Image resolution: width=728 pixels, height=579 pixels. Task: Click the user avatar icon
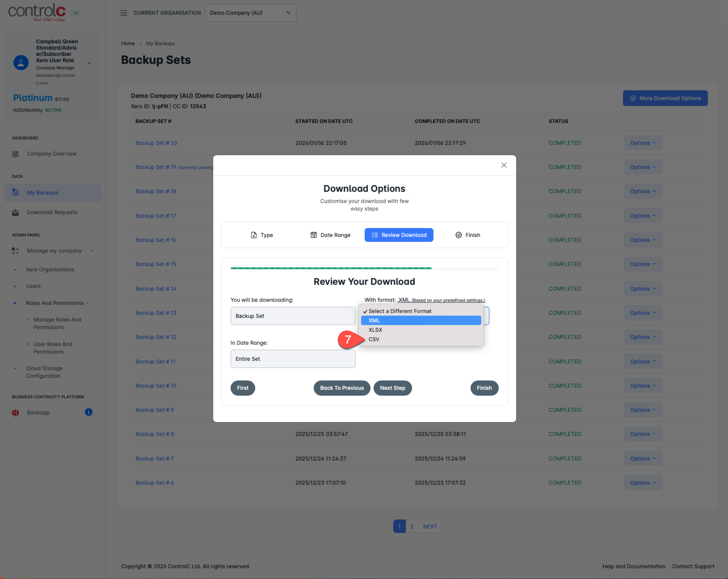pyautogui.click(x=21, y=63)
